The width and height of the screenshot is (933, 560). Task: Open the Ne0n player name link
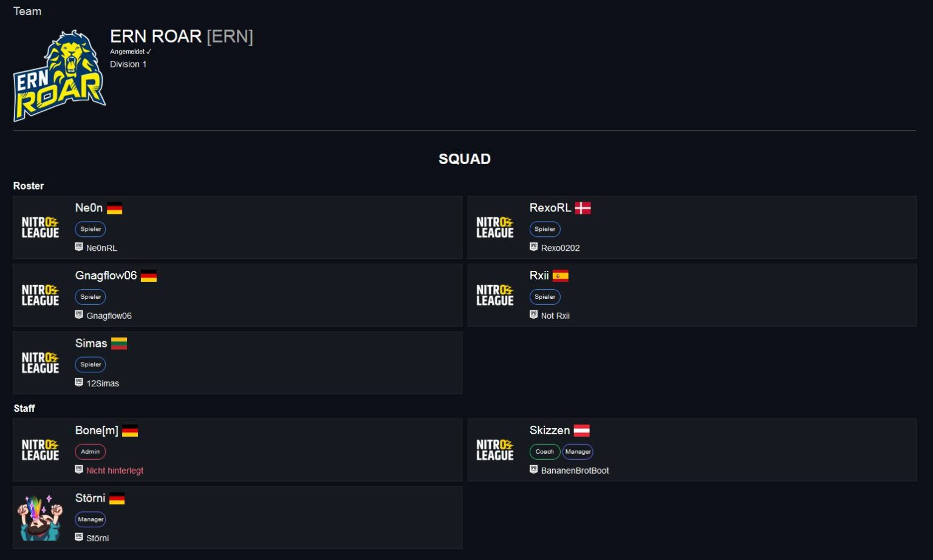coord(89,208)
